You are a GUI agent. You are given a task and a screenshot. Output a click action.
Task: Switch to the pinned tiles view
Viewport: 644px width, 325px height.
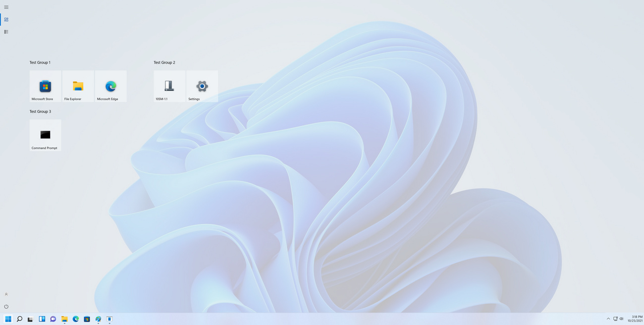coord(6,19)
